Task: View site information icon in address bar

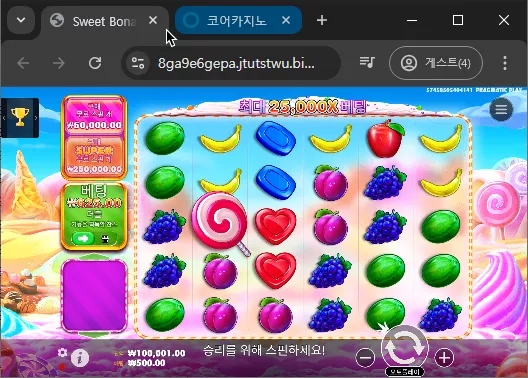Action: (x=138, y=63)
